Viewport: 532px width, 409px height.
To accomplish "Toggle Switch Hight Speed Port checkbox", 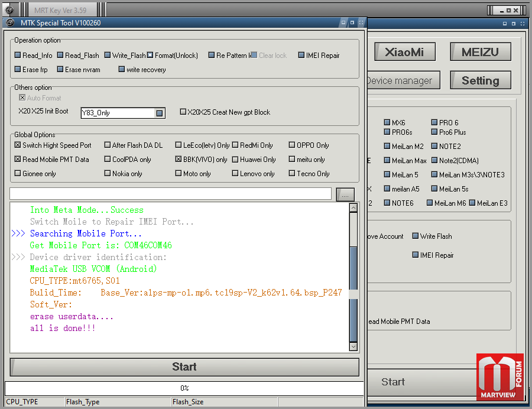I will tap(18, 145).
